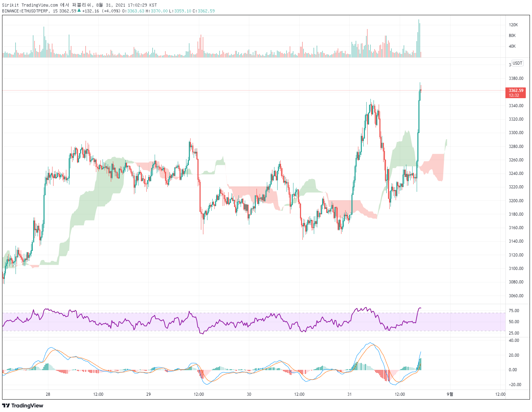
Task: Click the 3060.00 price scale label
Action: pyautogui.click(x=516, y=296)
